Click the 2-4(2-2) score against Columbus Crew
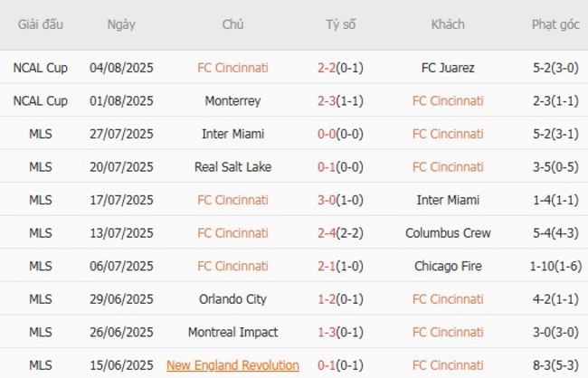The height and width of the screenshot is (378, 588). 341,232
